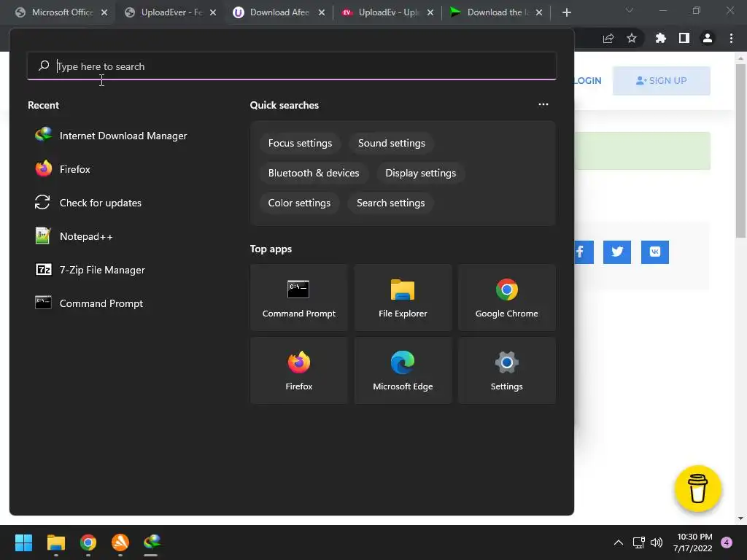Choose Color settings quick search
The height and width of the screenshot is (560, 747).
pyautogui.click(x=299, y=203)
